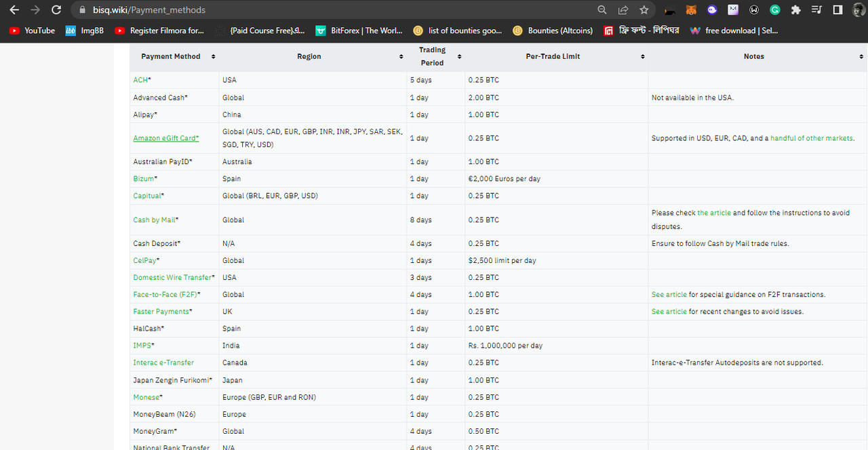Open list of bounties bookmark

[458, 30]
